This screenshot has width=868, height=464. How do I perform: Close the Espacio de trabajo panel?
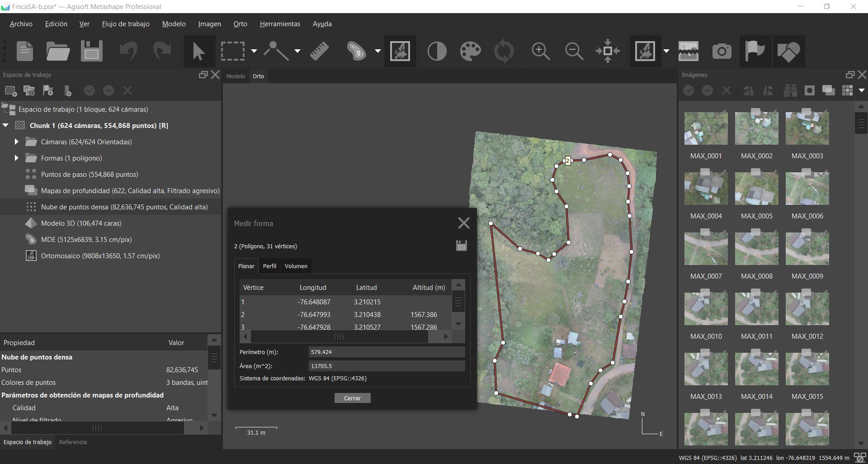click(216, 75)
